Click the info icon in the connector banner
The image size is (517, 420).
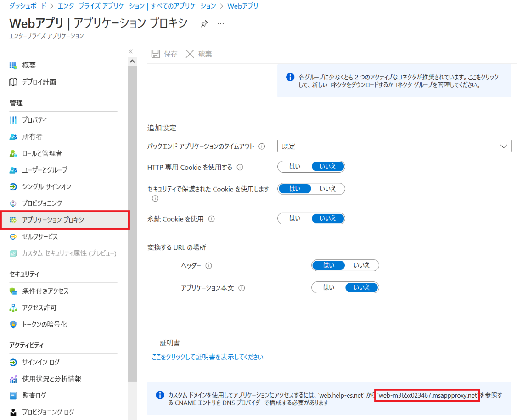(290, 77)
